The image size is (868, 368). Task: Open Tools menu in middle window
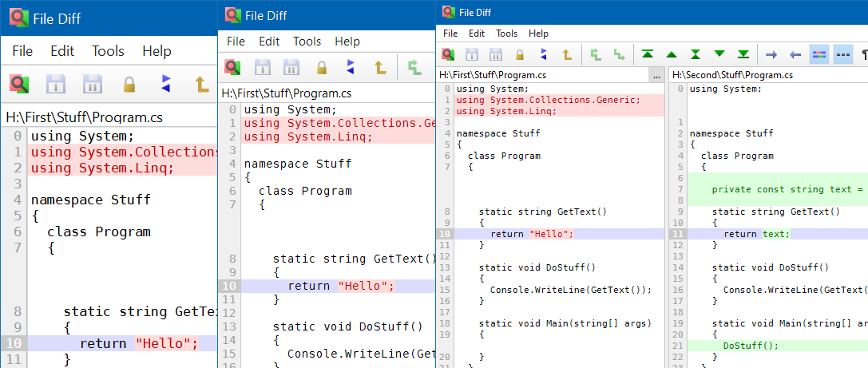click(307, 42)
